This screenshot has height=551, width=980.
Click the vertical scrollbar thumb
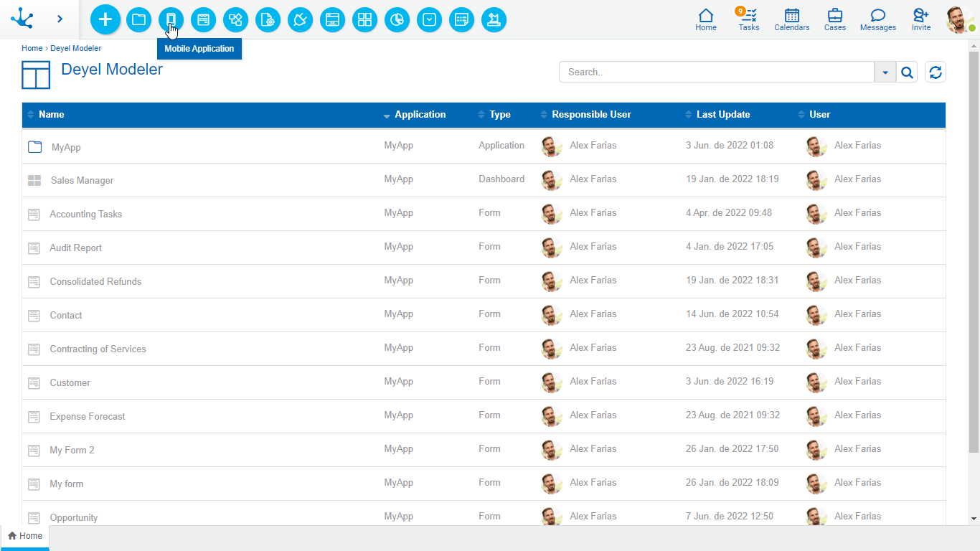[x=974, y=251]
